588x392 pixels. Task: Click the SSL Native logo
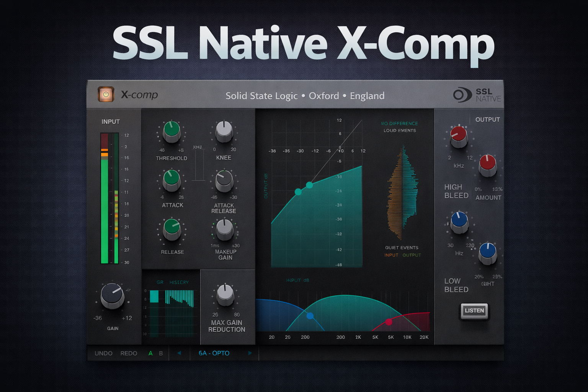477,95
